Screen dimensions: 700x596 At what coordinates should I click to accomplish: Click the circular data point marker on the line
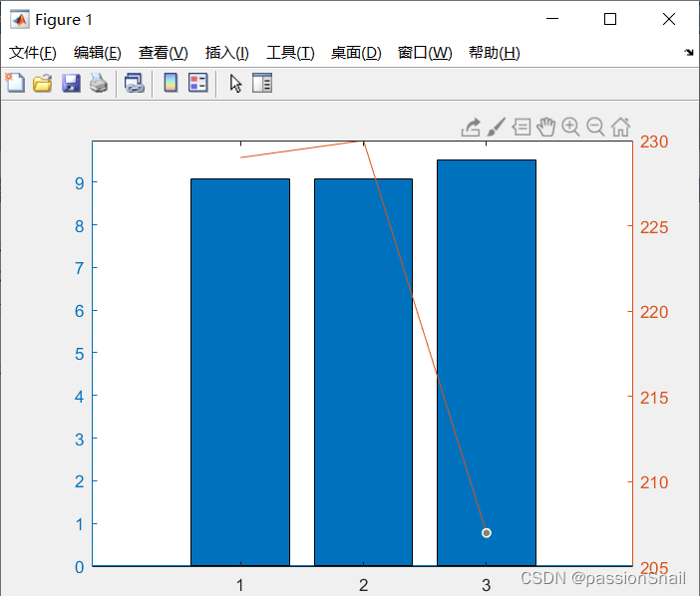pyautogui.click(x=487, y=533)
